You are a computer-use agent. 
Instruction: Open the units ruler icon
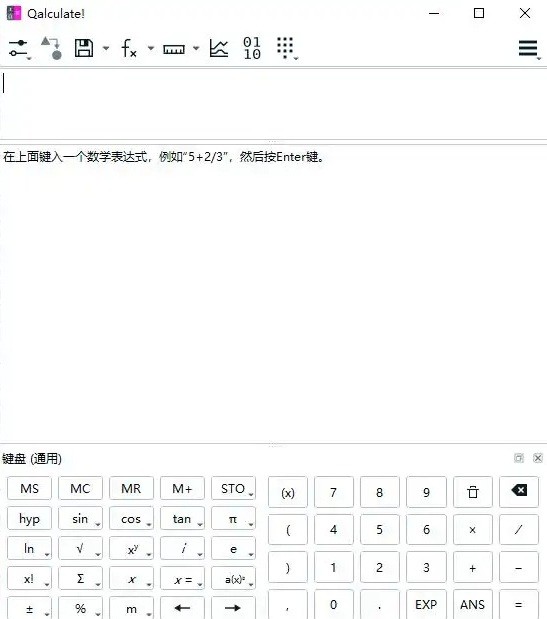point(174,49)
